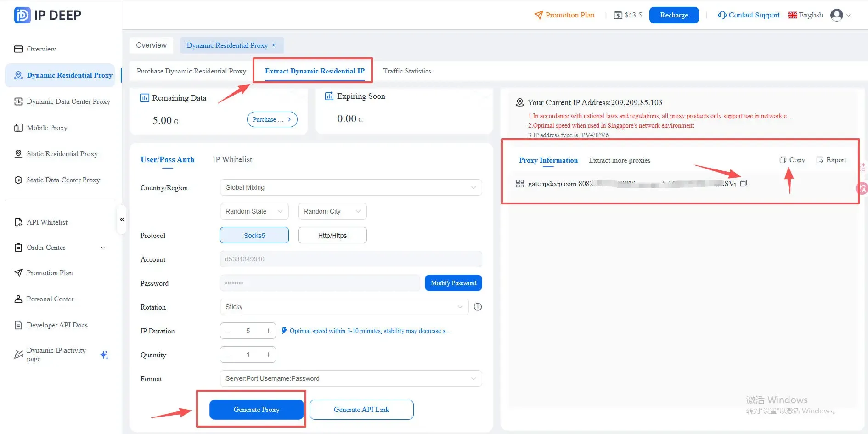Open the Format dropdown
868x434 pixels.
point(350,378)
